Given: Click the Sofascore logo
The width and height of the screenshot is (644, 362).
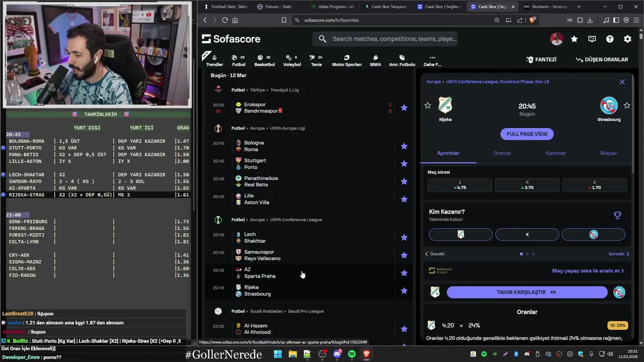Looking at the screenshot, I should (x=231, y=39).
